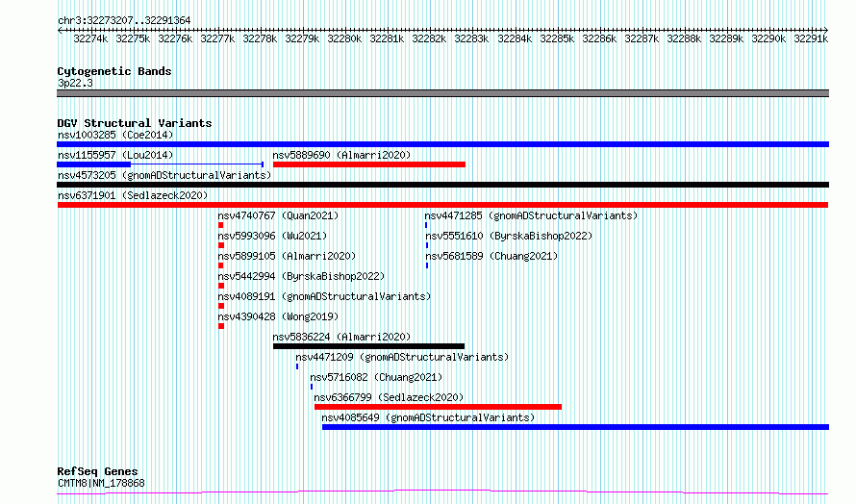Open nsv5551610 (ByrskaBishop2022) label
Viewport: 856px width, 504px height.
pyautogui.click(x=509, y=236)
